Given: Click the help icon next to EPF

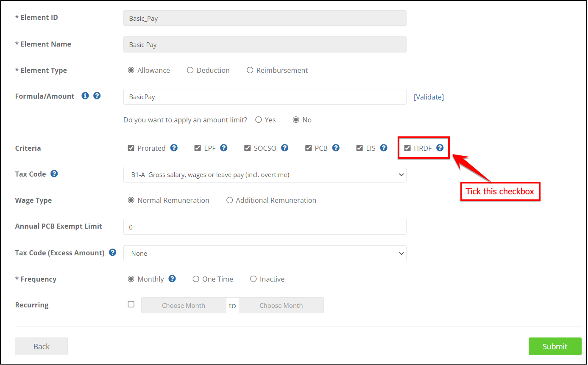Looking at the screenshot, I should click(x=224, y=148).
